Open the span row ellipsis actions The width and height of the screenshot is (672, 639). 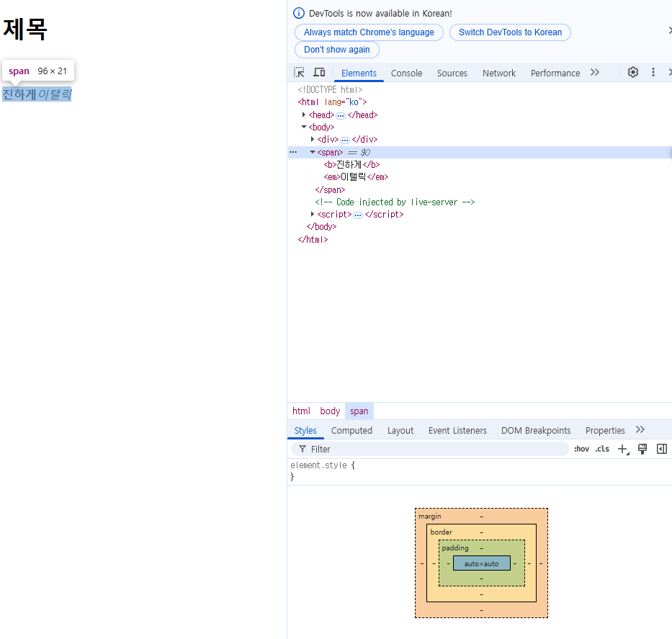(x=293, y=152)
